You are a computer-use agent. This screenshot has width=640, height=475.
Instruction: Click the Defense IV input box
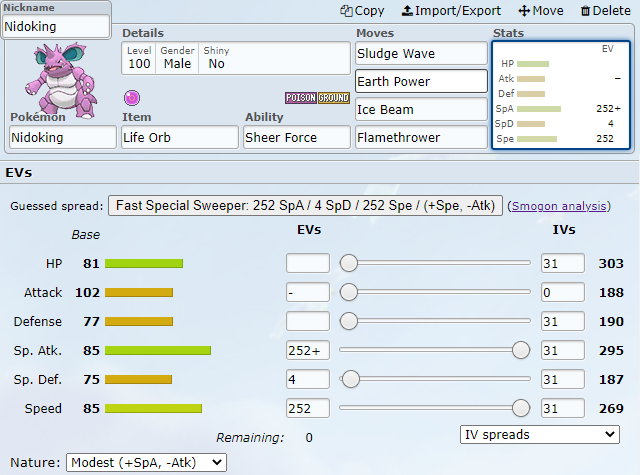563,321
